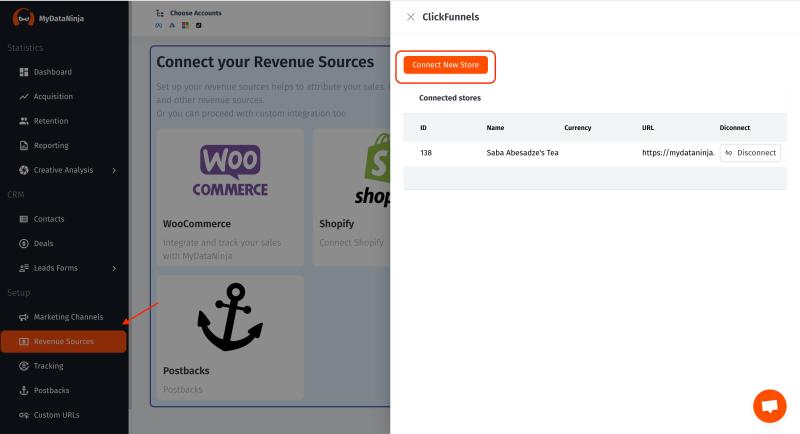
Task: Click the large Postbacks anchor image
Action: (230, 317)
